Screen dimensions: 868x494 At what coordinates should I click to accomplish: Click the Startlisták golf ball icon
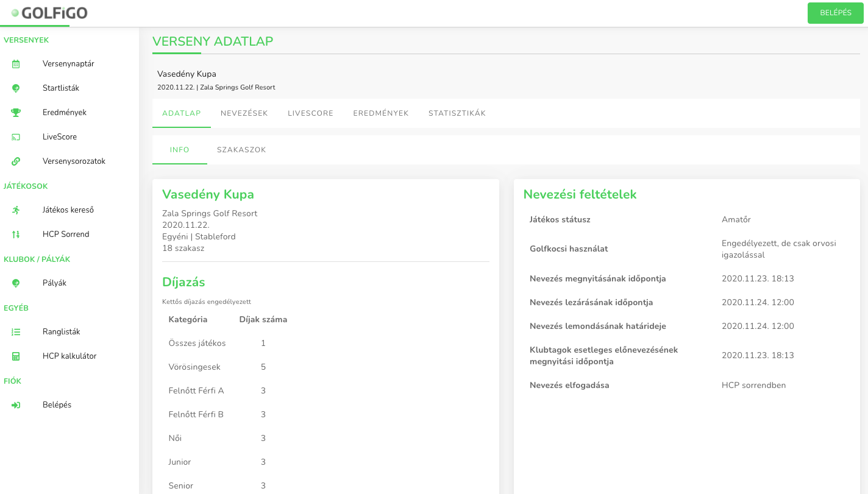[x=16, y=88]
